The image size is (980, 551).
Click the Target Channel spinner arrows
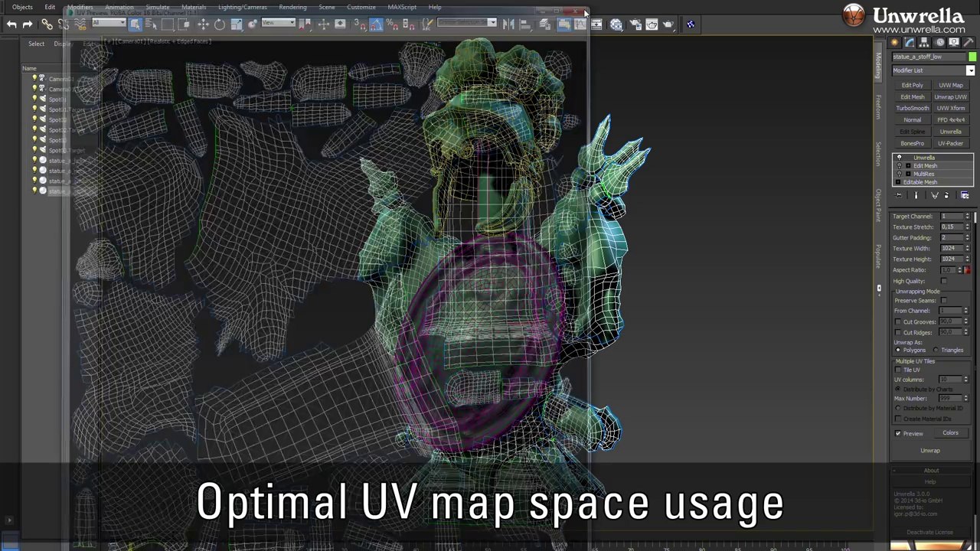pos(968,217)
